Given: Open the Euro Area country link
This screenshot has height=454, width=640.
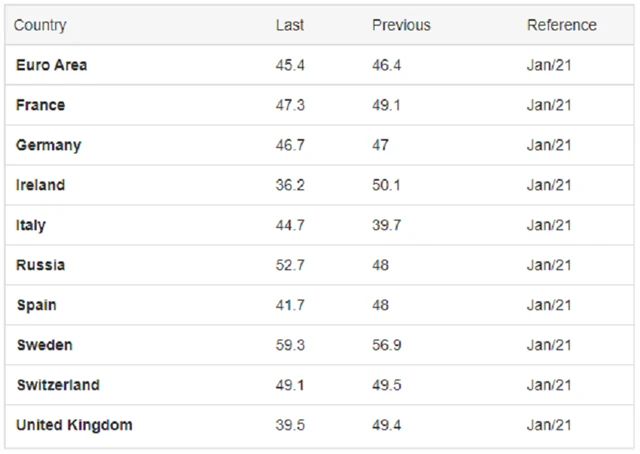Looking at the screenshot, I should tap(51, 65).
